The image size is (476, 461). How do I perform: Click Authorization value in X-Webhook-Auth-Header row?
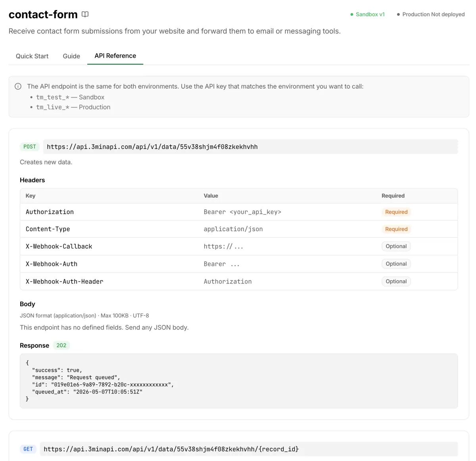(x=228, y=282)
